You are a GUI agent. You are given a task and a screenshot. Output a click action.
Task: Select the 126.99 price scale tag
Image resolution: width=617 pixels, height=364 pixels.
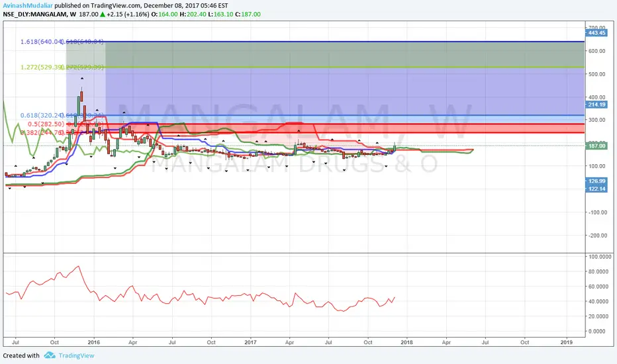click(x=596, y=181)
